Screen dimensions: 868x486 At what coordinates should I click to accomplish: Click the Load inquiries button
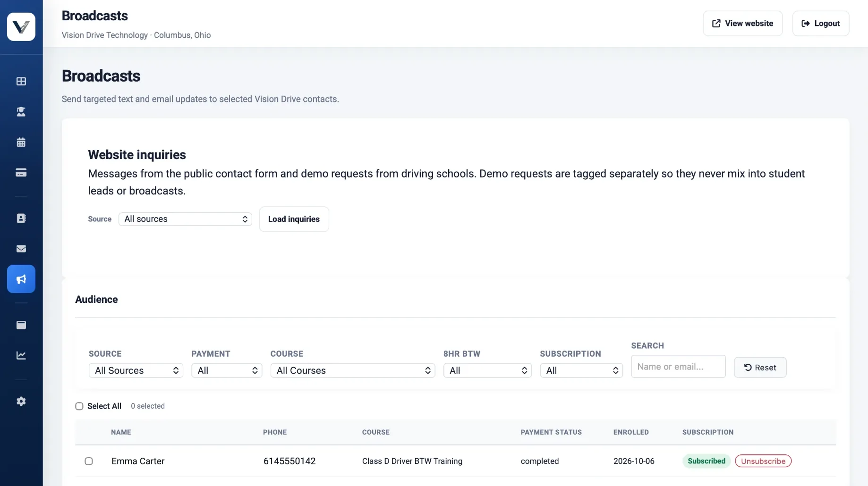[294, 219]
